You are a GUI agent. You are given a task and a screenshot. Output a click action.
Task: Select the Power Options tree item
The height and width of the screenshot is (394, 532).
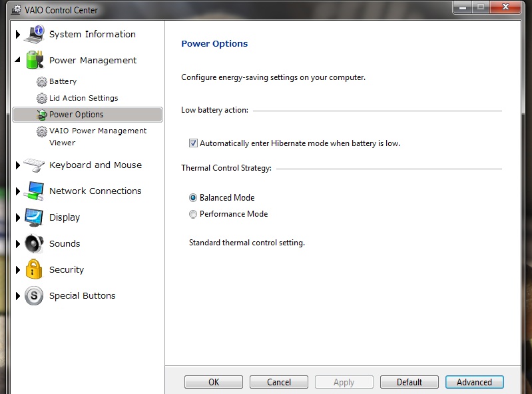point(87,115)
